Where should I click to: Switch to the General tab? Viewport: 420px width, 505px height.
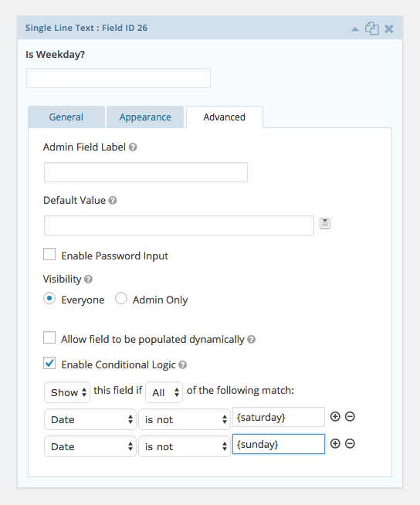tap(66, 117)
